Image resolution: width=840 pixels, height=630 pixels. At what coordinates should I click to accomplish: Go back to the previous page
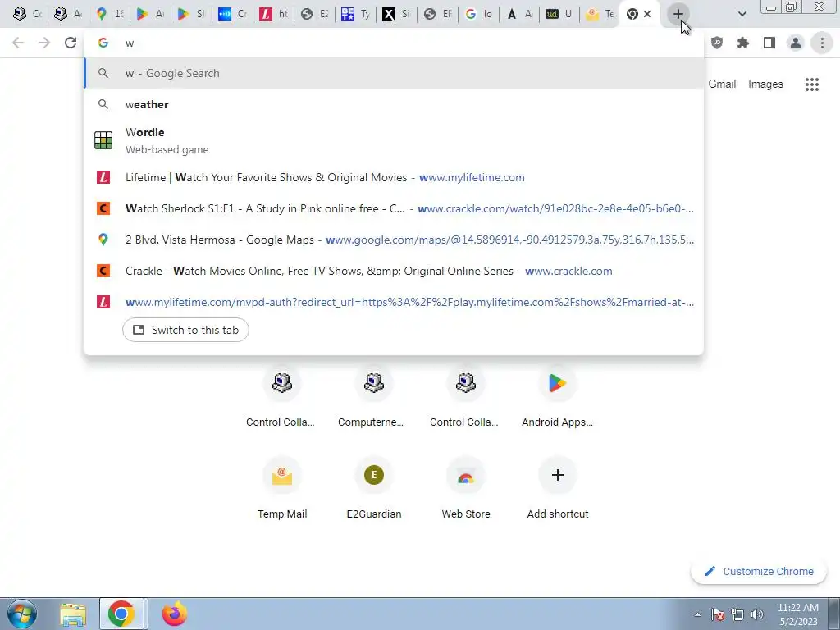(x=18, y=43)
